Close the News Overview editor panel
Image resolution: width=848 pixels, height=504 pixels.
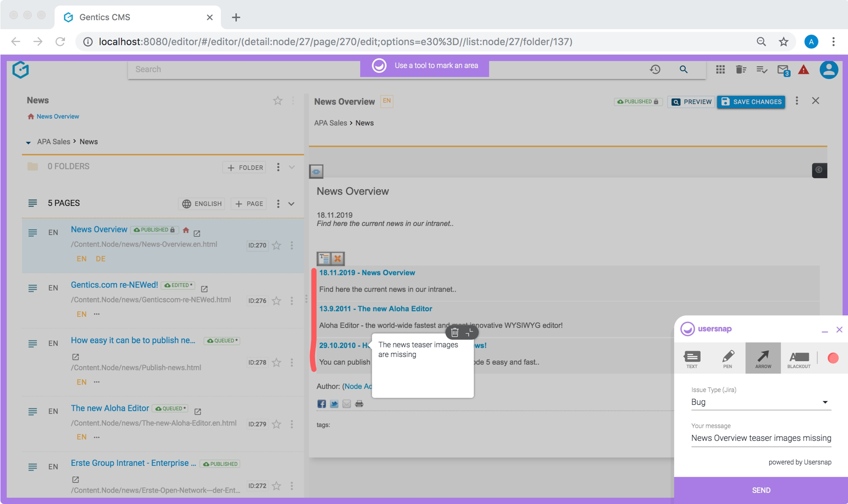coord(816,101)
